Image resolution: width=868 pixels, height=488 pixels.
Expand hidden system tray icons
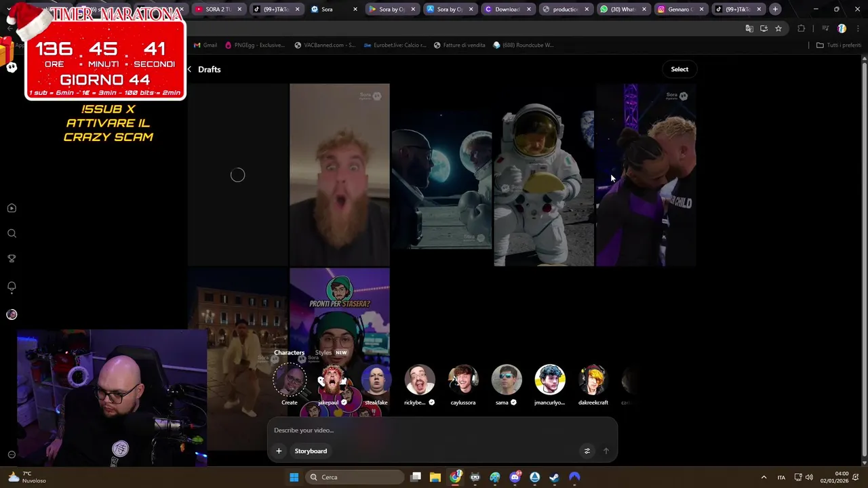[x=764, y=477]
